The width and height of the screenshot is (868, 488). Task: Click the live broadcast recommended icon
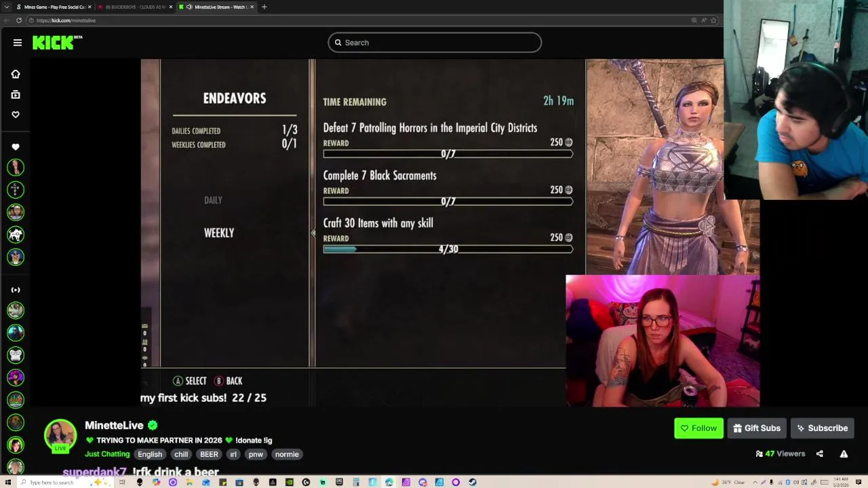click(x=16, y=290)
